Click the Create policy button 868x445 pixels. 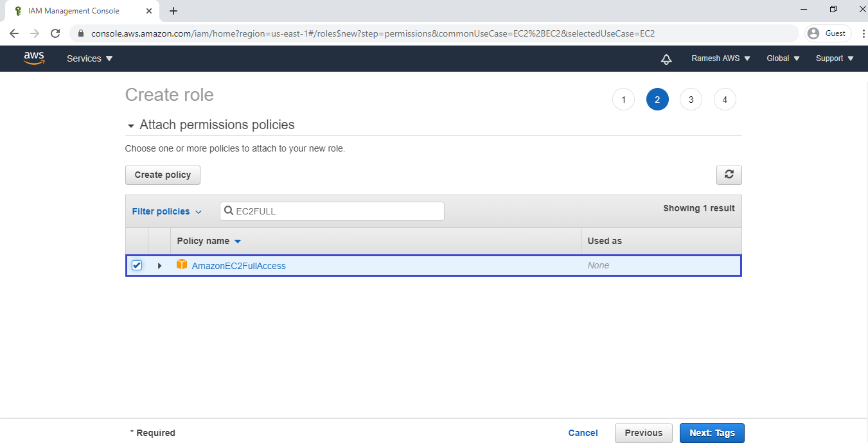click(x=163, y=175)
